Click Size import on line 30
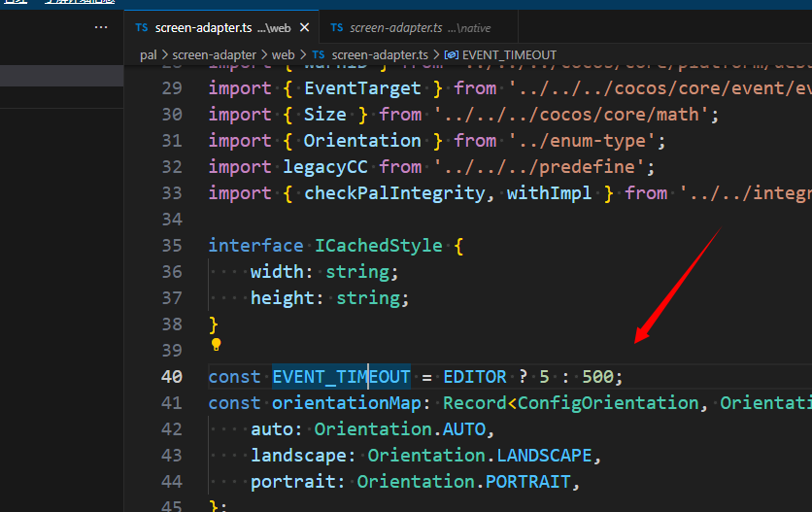Viewport: 812px width, 512px height. click(325, 114)
